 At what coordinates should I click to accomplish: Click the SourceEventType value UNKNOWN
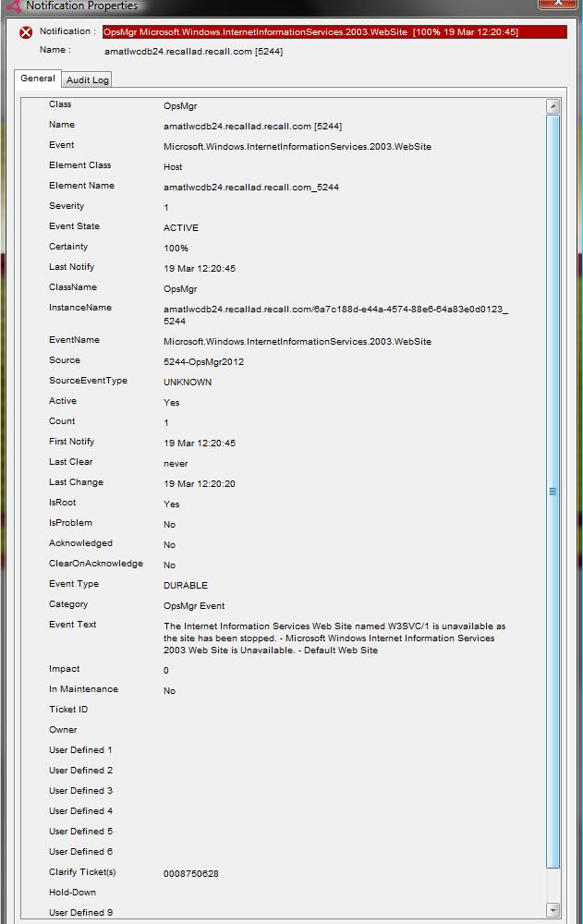pos(188,383)
